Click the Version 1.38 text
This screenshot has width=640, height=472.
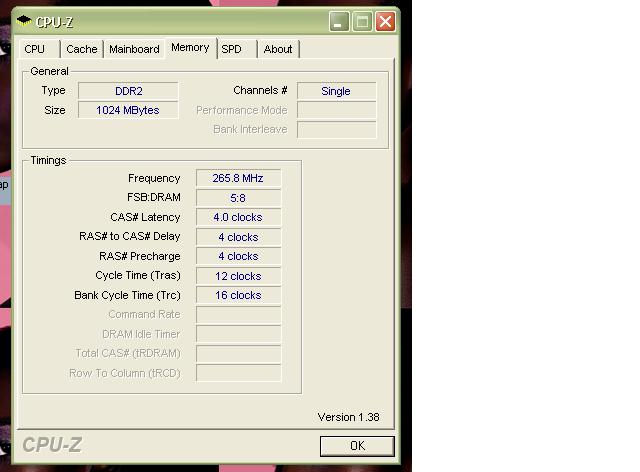pyautogui.click(x=348, y=417)
